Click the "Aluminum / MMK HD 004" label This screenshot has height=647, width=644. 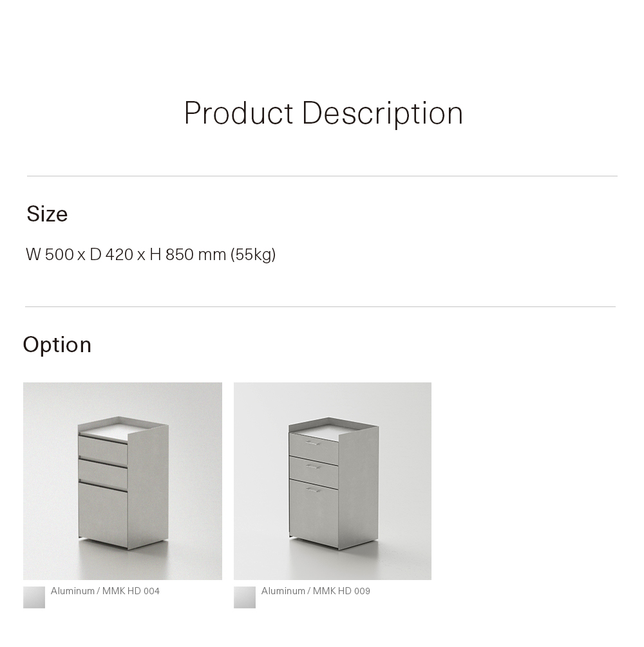pyautogui.click(x=105, y=591)
